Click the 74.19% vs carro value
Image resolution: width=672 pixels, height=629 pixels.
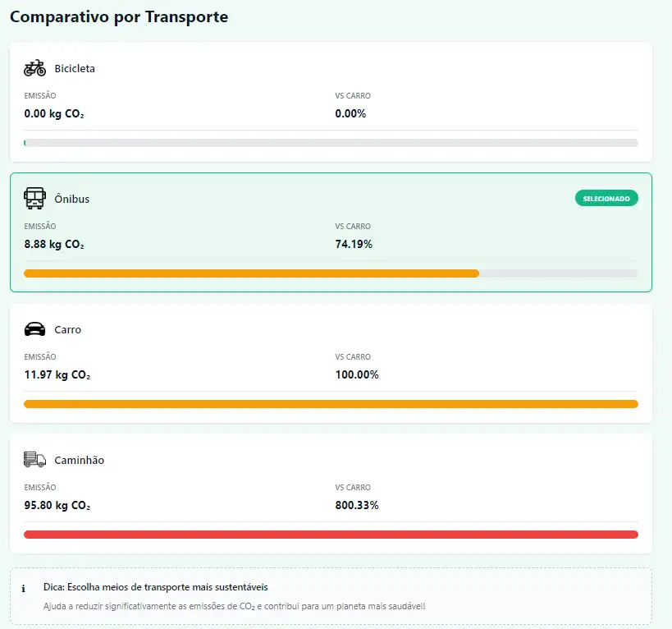354,245
